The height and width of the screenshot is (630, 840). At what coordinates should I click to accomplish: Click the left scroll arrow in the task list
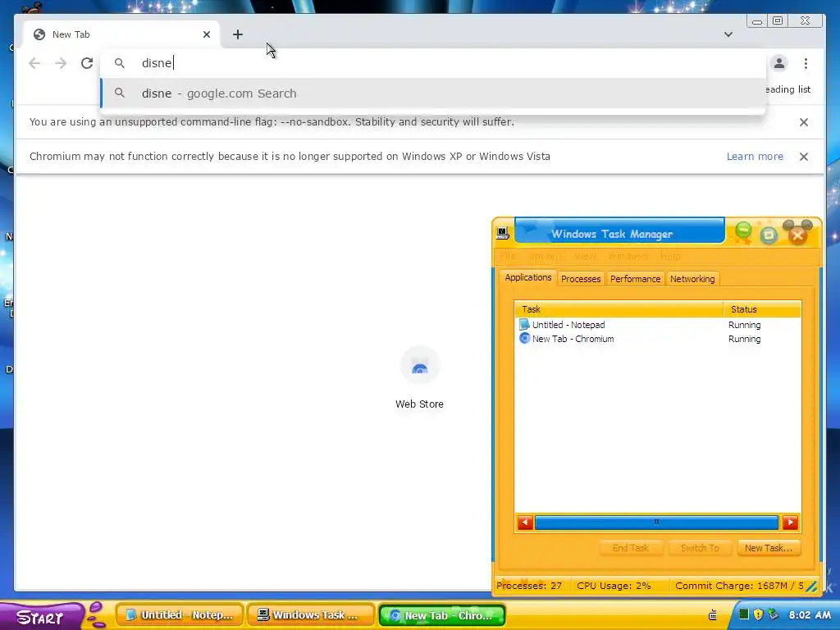coord(525,523)
